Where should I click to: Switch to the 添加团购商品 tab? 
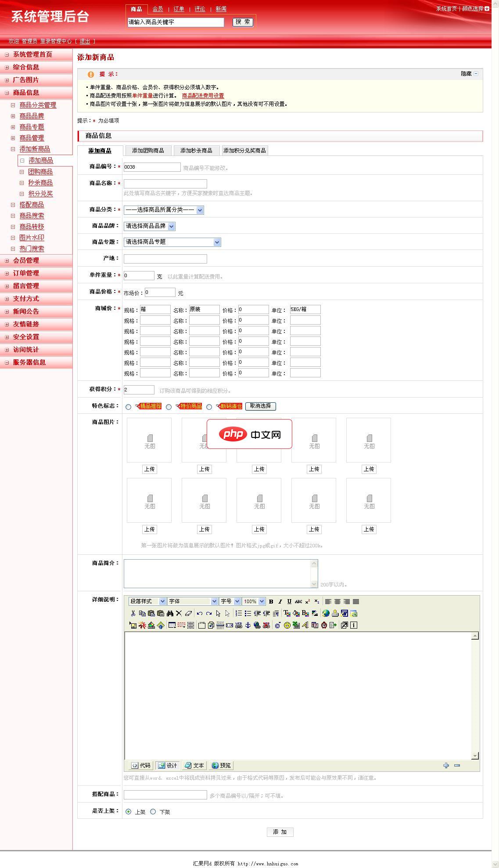(148, 151)
